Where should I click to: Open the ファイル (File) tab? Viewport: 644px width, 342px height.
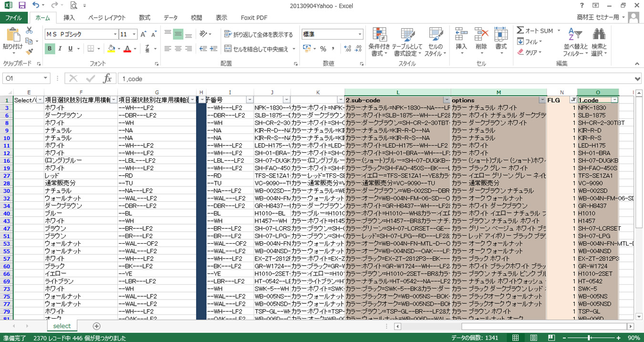pyautogui.click(x=13, y=18)
